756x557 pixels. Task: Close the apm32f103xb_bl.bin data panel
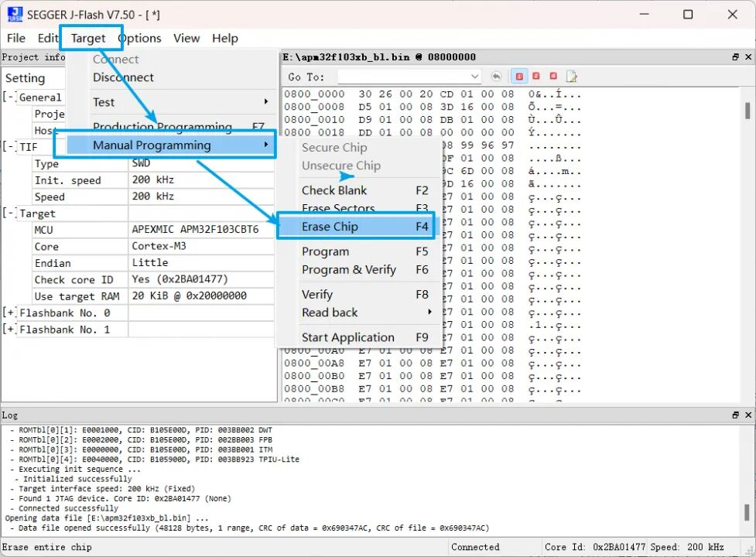point(747,56)
